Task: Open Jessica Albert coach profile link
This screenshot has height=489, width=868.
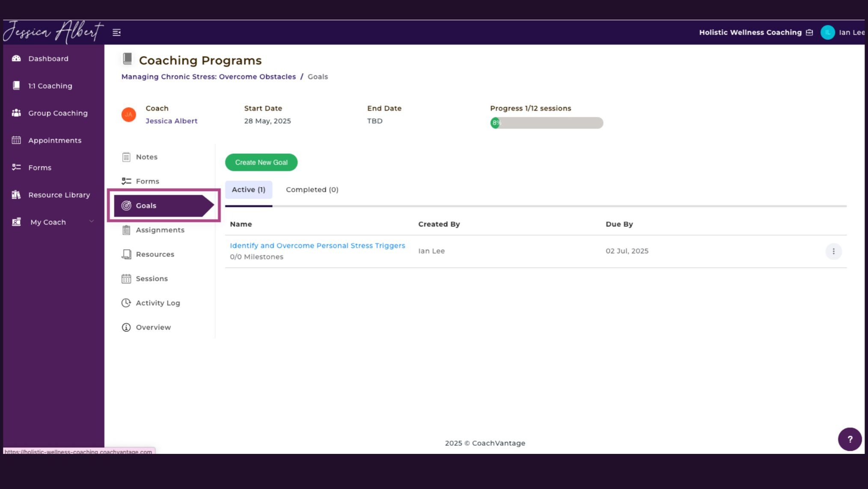Action: tap(171, 121)
